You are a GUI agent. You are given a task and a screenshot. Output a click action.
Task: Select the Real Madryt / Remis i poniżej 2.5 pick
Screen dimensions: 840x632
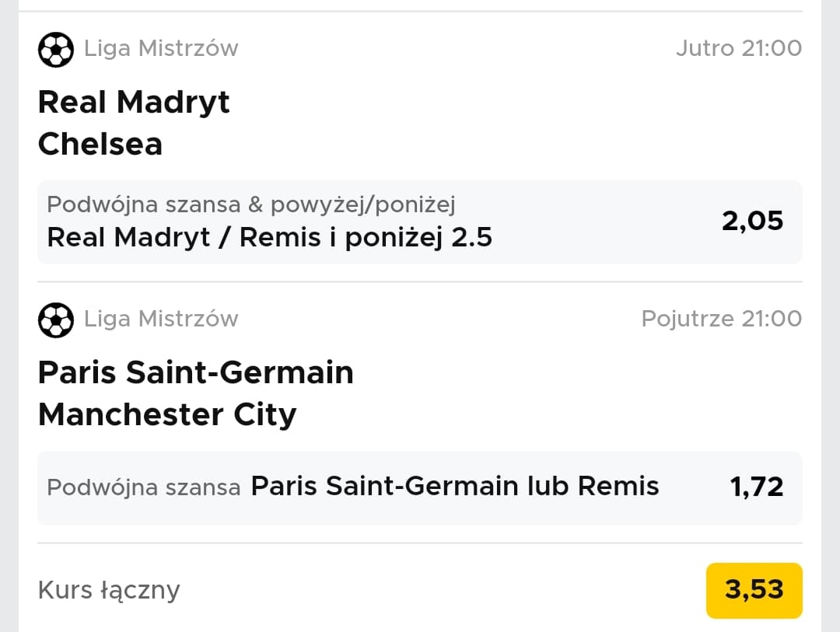point(270,237)
